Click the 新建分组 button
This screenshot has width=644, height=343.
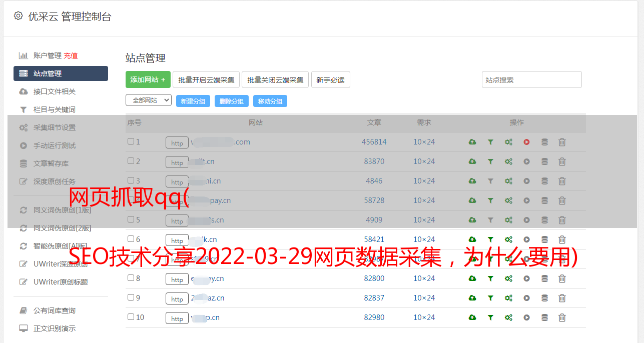(x=193, y=101)
